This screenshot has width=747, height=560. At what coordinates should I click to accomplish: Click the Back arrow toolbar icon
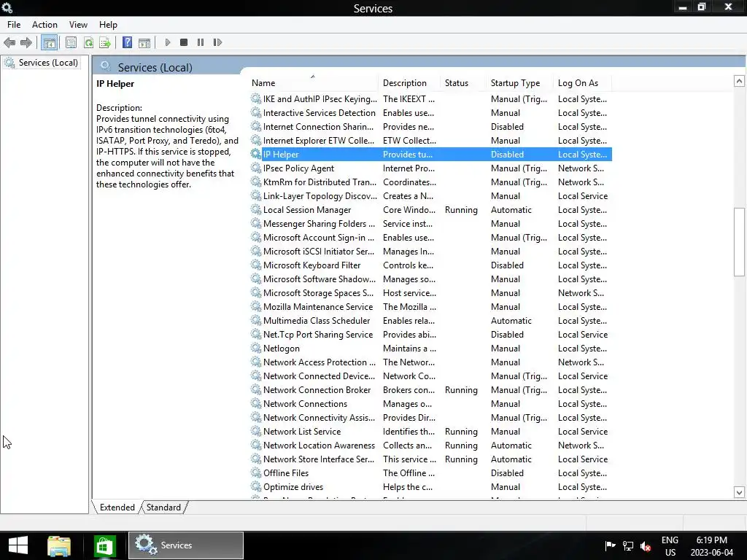pyautogui.click(x=9, y=42)
